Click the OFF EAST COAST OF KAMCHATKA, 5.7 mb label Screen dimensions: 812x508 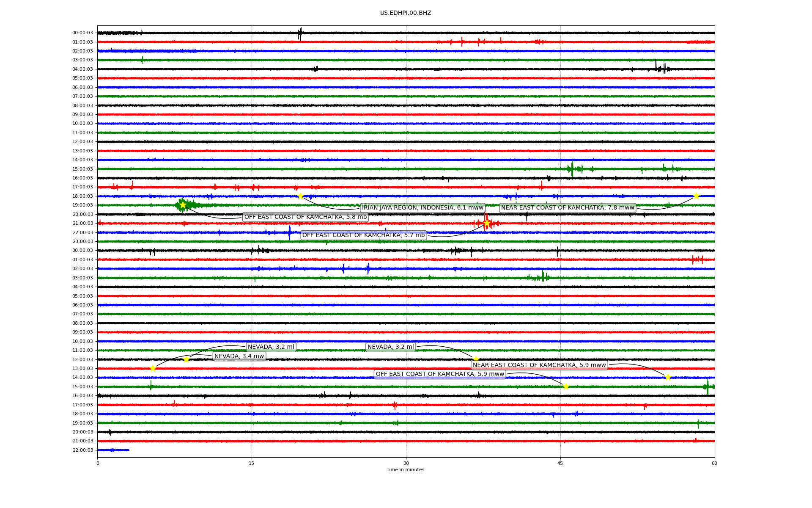point(363,235)
